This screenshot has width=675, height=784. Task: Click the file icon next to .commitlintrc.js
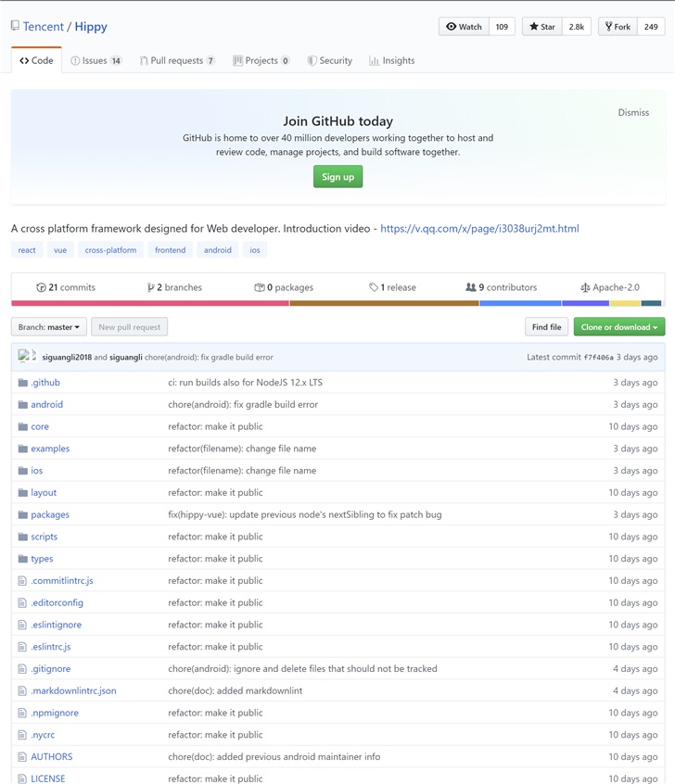point(22,580)
